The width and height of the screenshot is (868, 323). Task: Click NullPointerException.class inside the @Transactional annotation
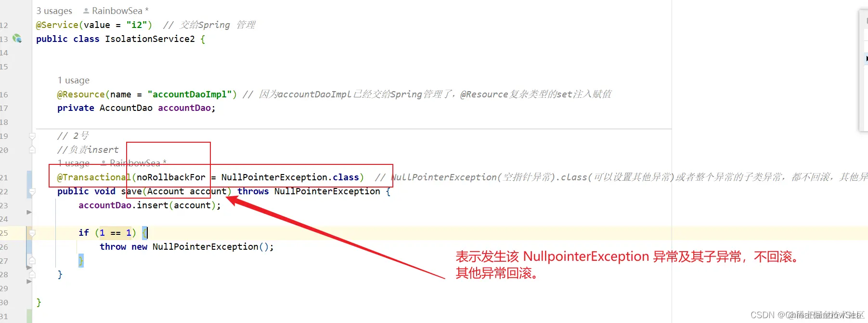tap(290, 177)
